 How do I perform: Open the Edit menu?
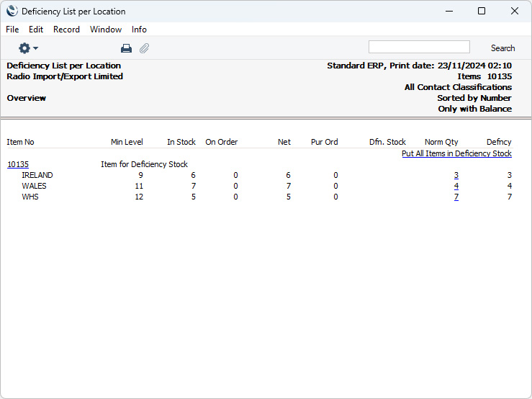[x=36, y=30]
